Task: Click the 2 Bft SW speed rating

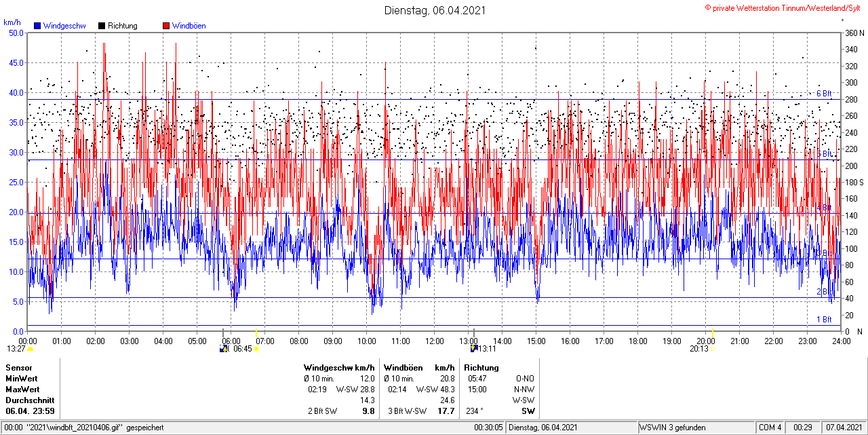Action: click(x=323, y=411)
